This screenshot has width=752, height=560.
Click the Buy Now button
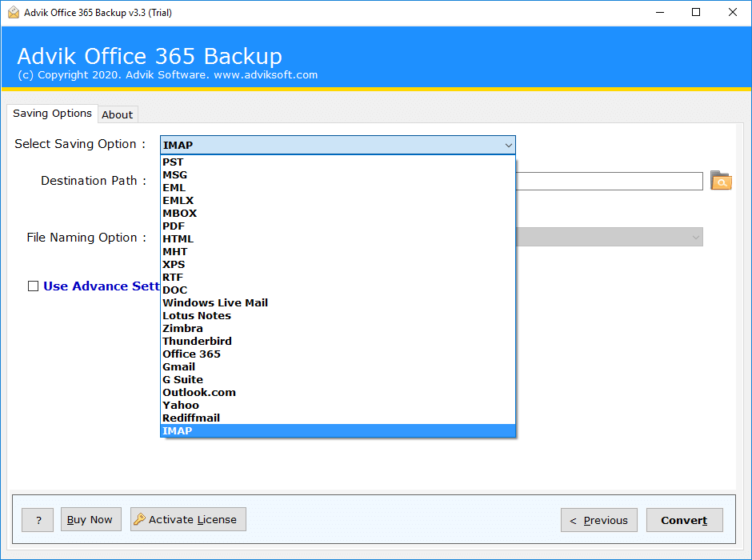[90, 519]
